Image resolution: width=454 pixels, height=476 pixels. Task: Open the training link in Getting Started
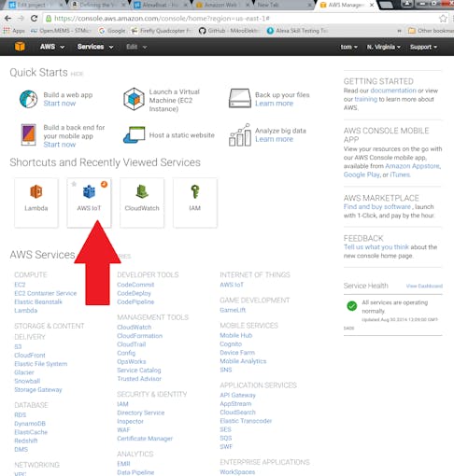[x=366, y=99]
